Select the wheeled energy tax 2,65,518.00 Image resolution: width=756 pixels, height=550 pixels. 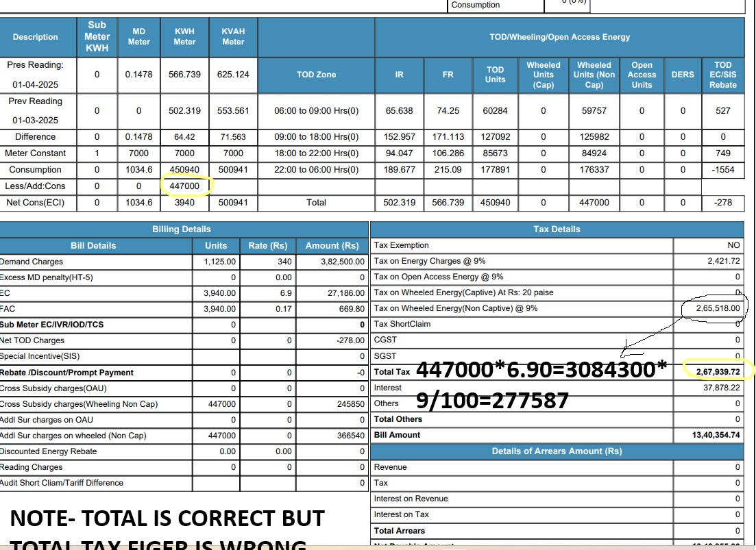718,308
